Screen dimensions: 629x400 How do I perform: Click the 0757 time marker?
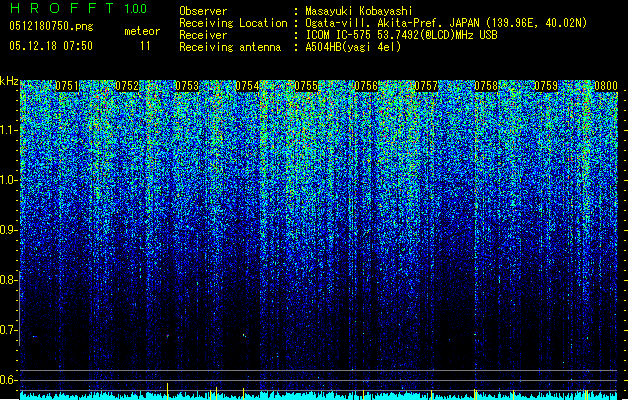pyautogui.click(x=426, y=86)
